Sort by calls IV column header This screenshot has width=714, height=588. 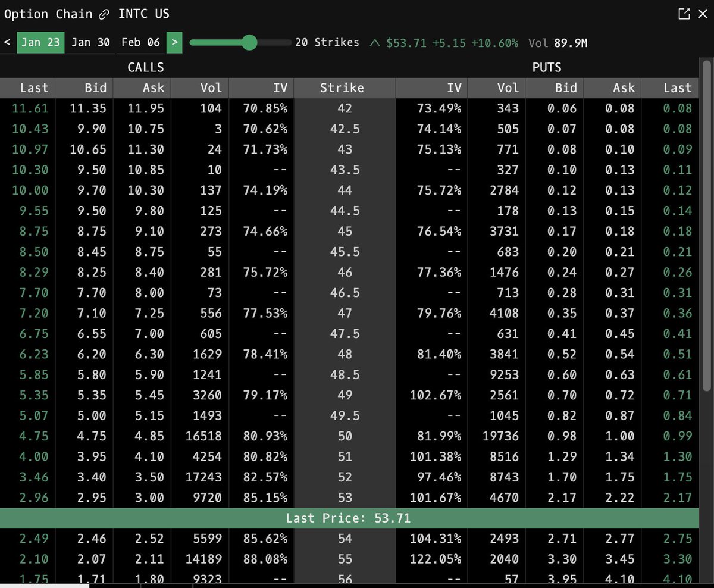(x=261, y=88)
